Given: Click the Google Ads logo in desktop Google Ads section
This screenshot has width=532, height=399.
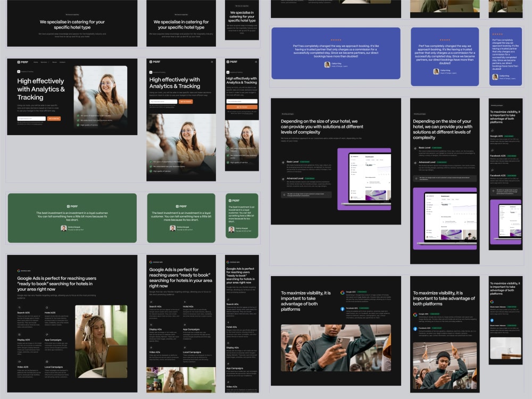Looking at the screenshot, I should [x=19, y=271].
